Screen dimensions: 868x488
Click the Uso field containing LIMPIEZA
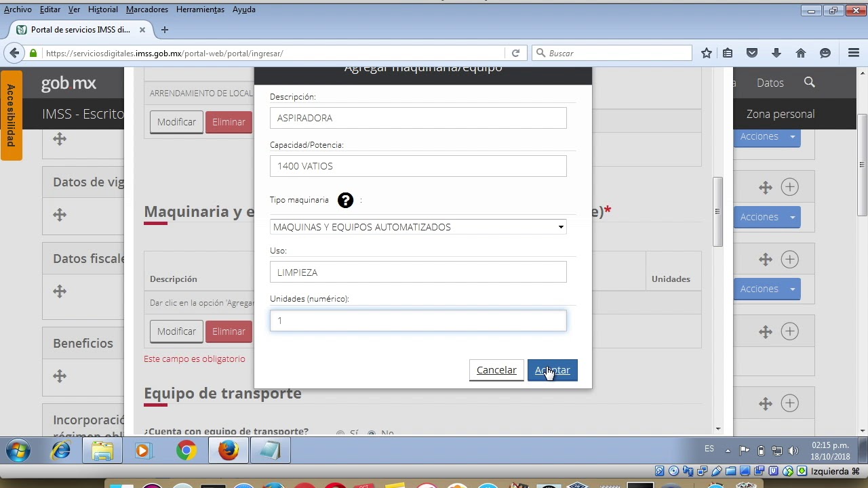418,272
